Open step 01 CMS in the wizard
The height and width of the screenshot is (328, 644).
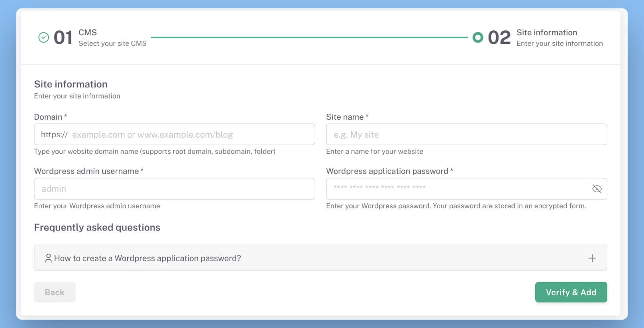coord(92,38)
